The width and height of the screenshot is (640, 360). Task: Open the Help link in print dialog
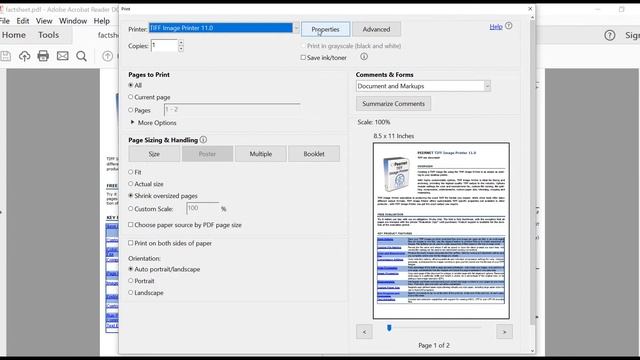496,27
